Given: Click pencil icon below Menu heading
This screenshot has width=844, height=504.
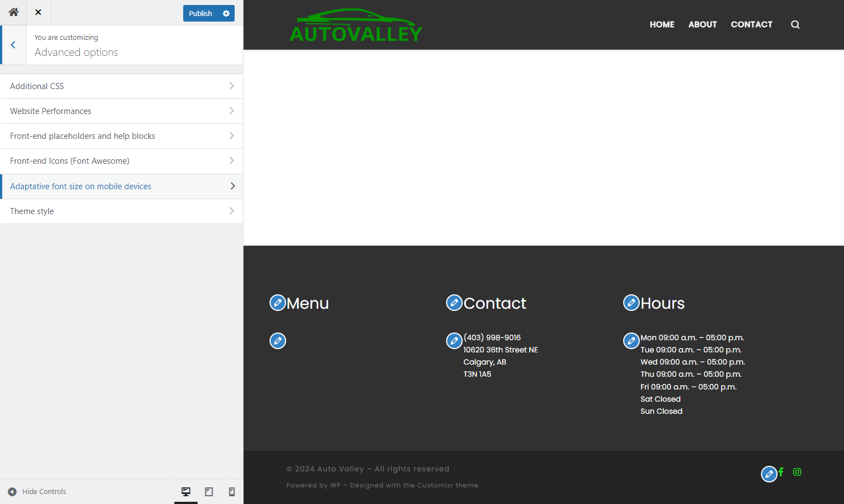Looking at the screenshot, I should tap(278, 341).
